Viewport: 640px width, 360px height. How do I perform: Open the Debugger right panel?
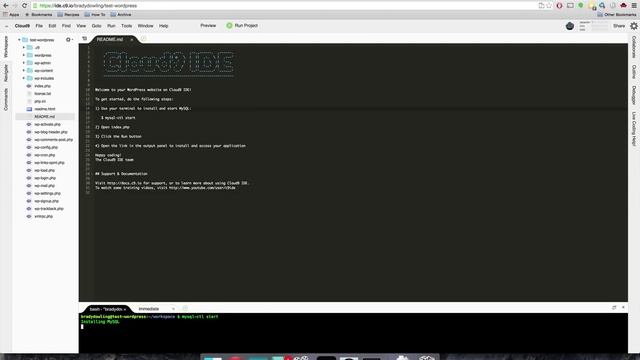(634, 95)
